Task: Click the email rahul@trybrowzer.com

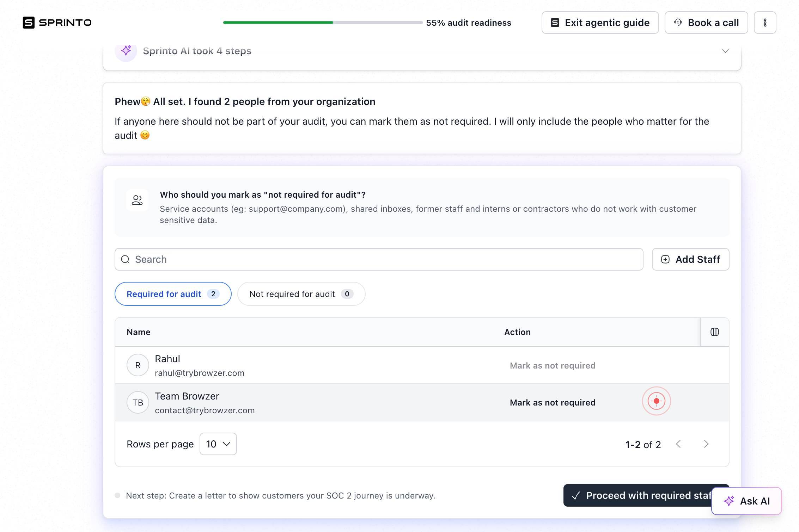Action: tap(200, 373)
